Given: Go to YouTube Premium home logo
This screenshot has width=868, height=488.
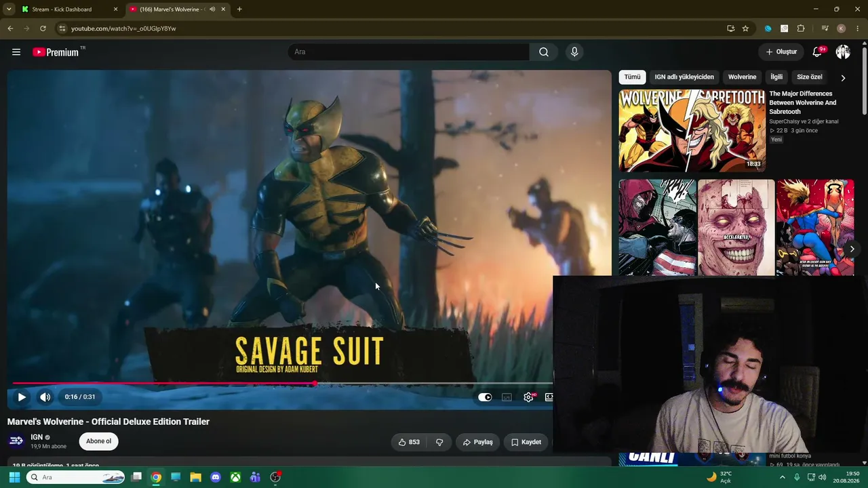Looking at the screenshot, I should pyautogui.click(x=56, y=52).
